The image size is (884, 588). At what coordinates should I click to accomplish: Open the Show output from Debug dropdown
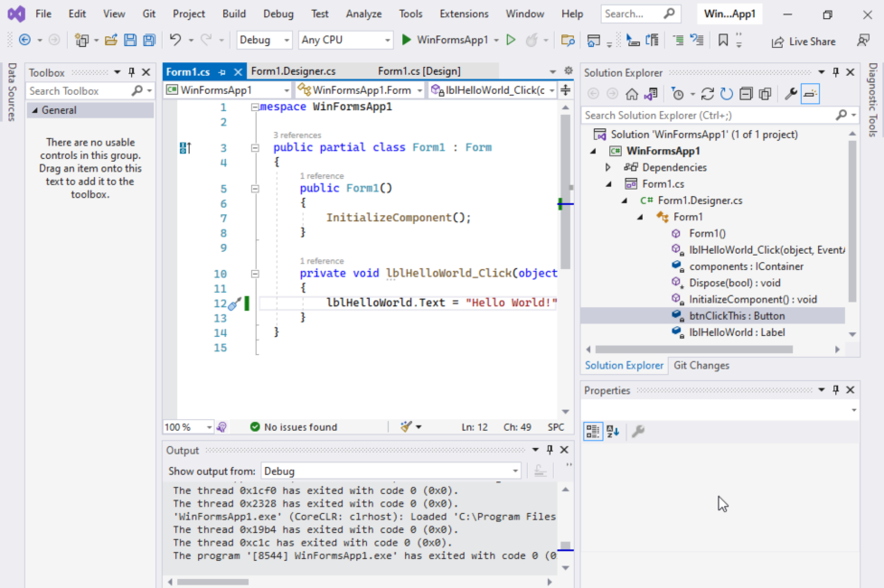click(x=390, y=471)
